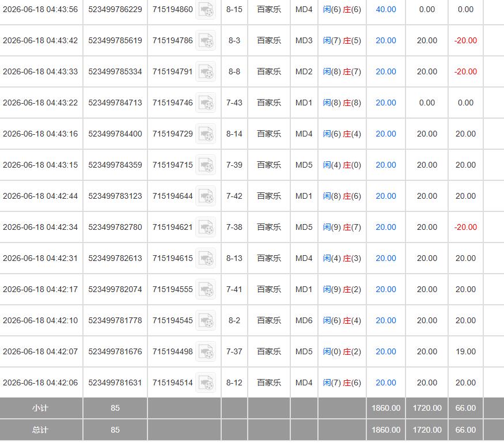The width and height of the screenshot is (504, 443).
Task: Click replay icon next to 715194615
Action: [206, 258]
